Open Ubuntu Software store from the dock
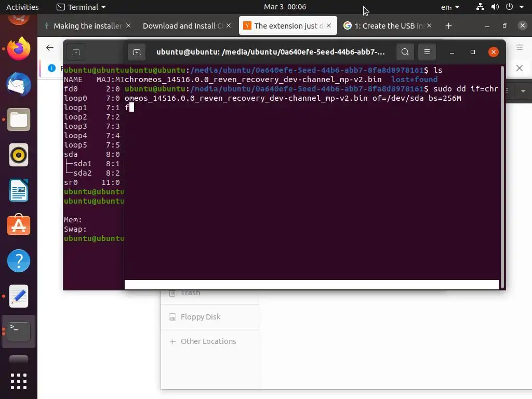Viewport: 532px width, 399px height. tap(19, 225)
